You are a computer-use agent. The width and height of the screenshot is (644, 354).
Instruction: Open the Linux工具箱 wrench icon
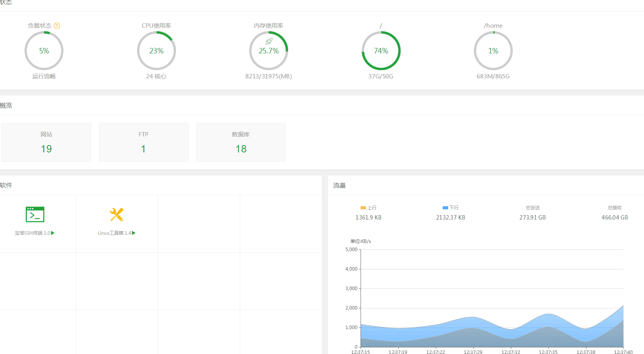click(x=116, y=214)
